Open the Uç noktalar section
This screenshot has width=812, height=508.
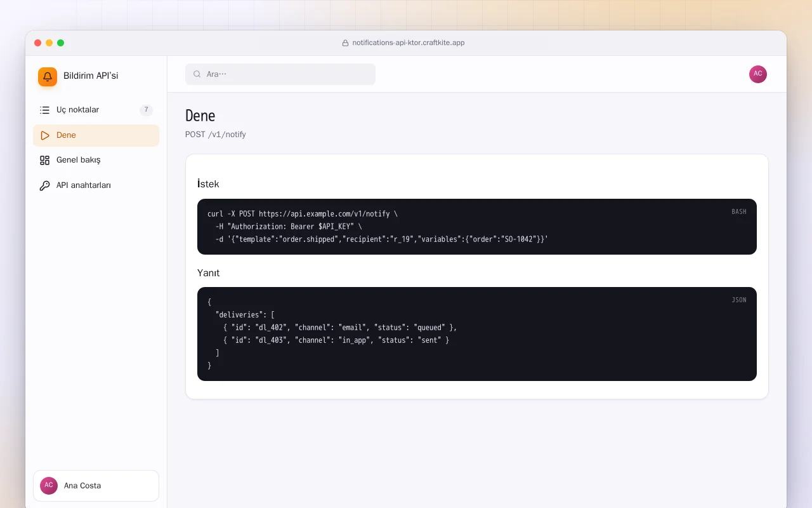[x=96, y=110]
